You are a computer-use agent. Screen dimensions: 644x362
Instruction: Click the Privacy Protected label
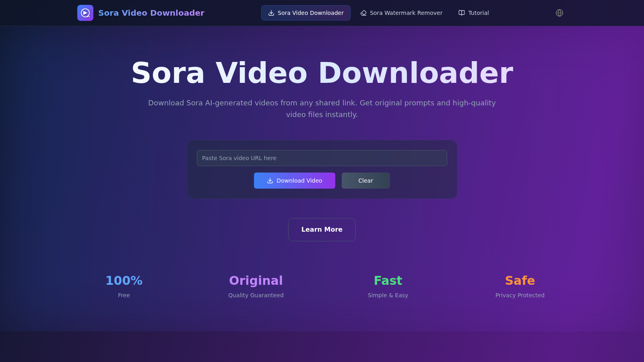pyautogui.click(x=520, y=295)
